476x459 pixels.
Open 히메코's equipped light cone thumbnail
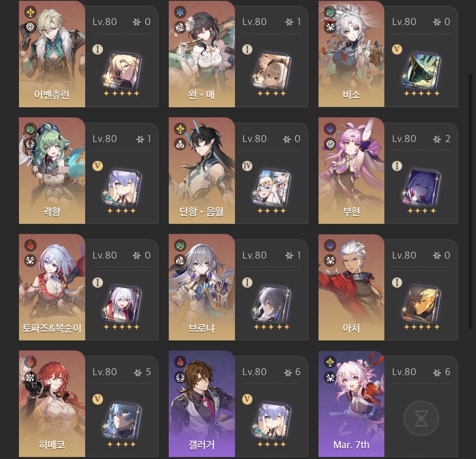click(x=122, y=420)
